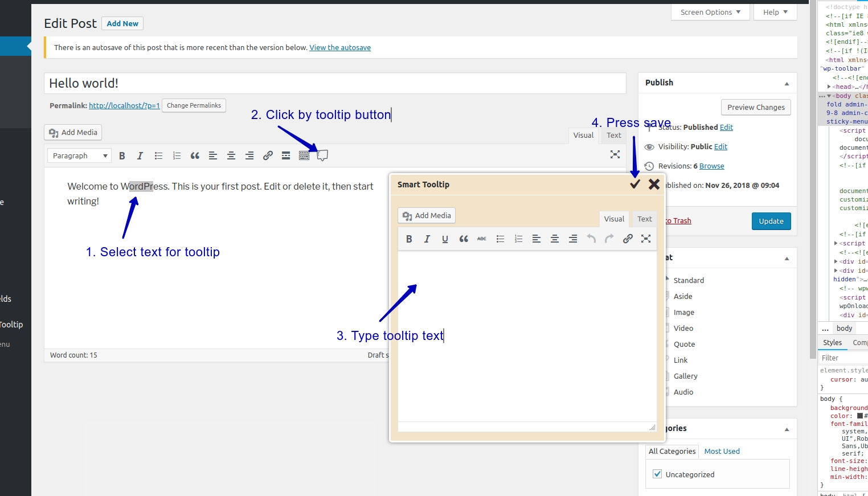Redo in Smart Tooltip editor
This screenshot has width=868, height=496.
pyautogui.click(x=609, y=239)
